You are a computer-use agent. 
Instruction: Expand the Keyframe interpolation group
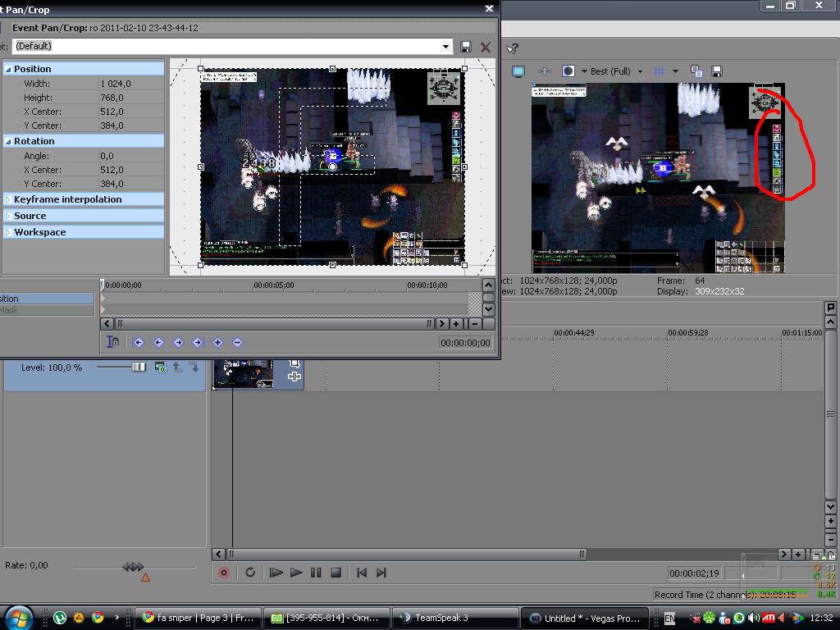8,199
